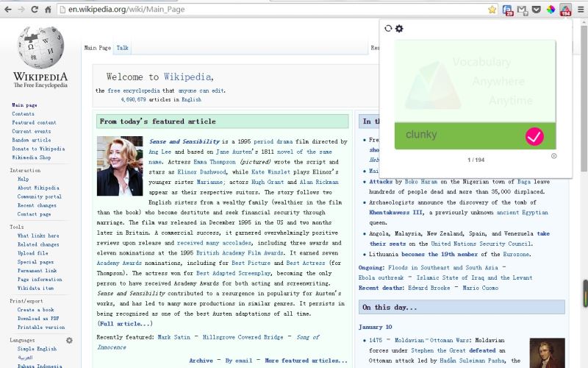This screenshot has height=368, width=588.
Task: Click the browser forward arrow
Action: click(x=21, y=10)
